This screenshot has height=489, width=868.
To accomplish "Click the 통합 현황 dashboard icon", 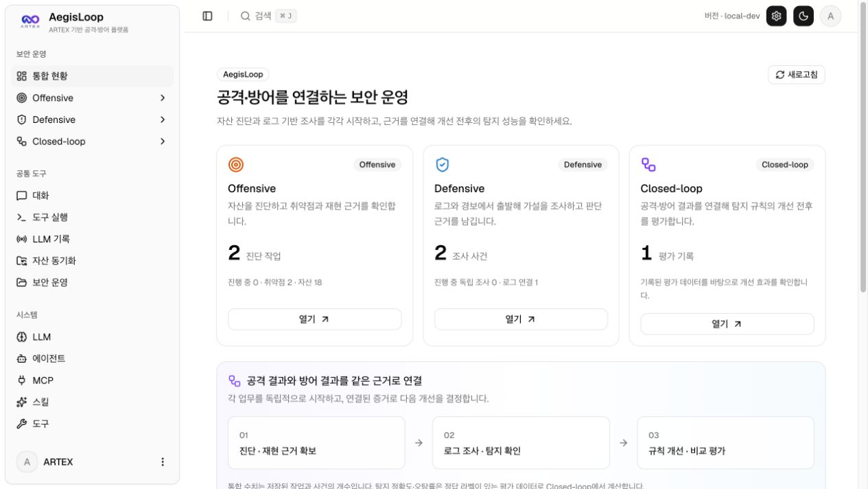I will click(21, 76).
